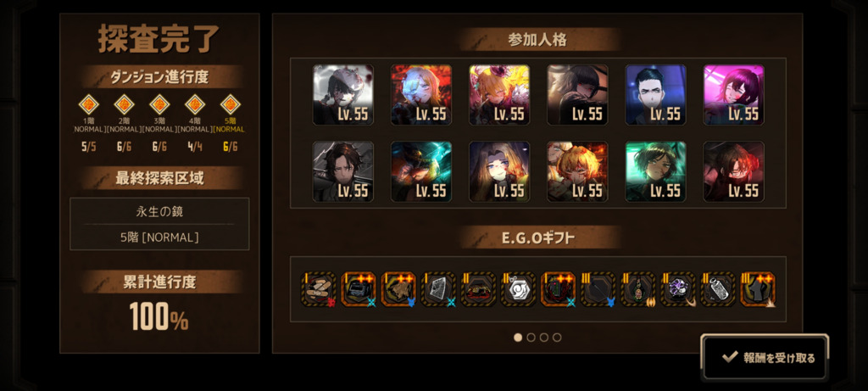
Task: Tap the white paper sheet gift
Action: pyautogui.click(x=438, y=289)
